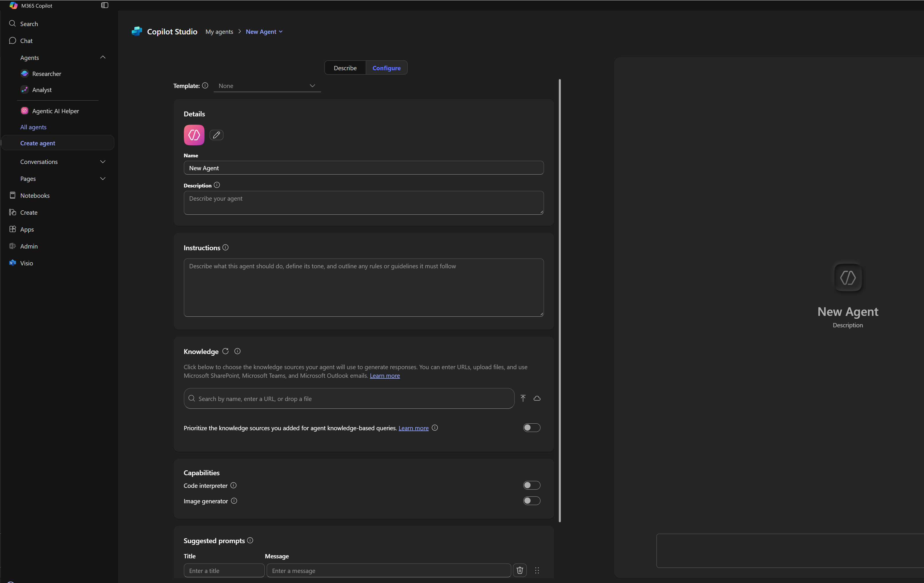Click the info icon after prioritize Learn more

pos(435,428)
